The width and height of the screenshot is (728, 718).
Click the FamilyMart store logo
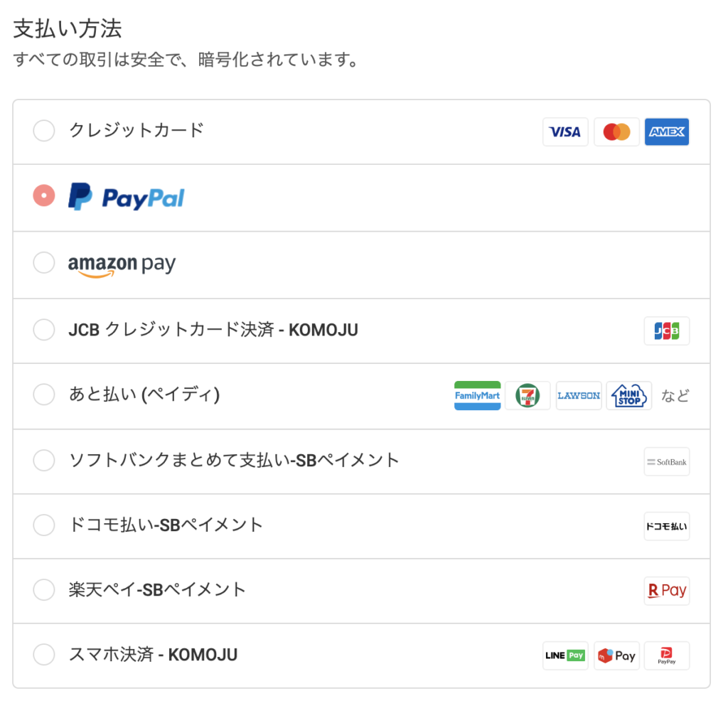point(477,395)
